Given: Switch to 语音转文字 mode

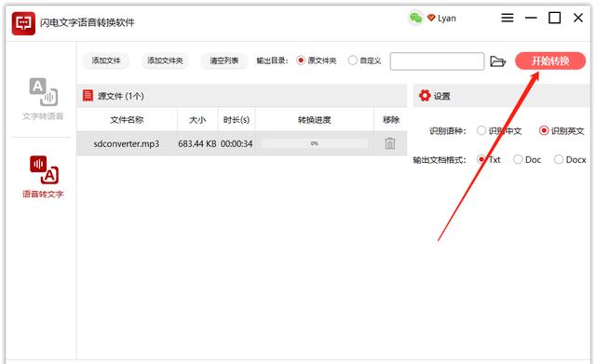Looking at the screenshot, I should coord(43,177).
